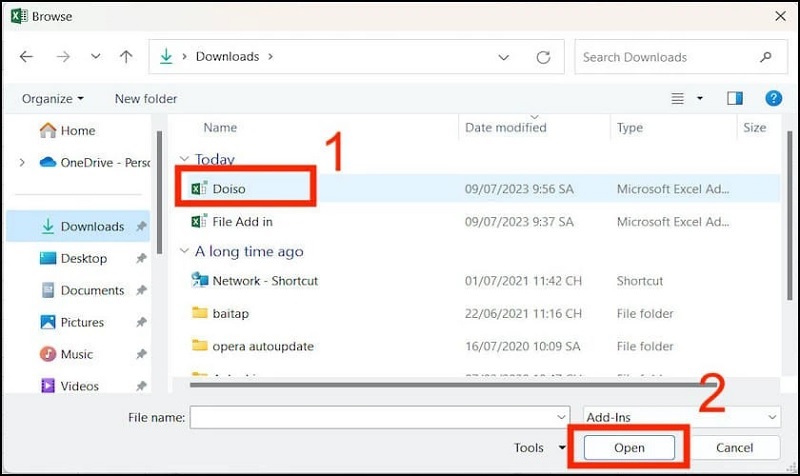Image resolution: width=800 pixels, height=476 pixels.
Task: Open the Organize menu
Action: click(52, 98)
